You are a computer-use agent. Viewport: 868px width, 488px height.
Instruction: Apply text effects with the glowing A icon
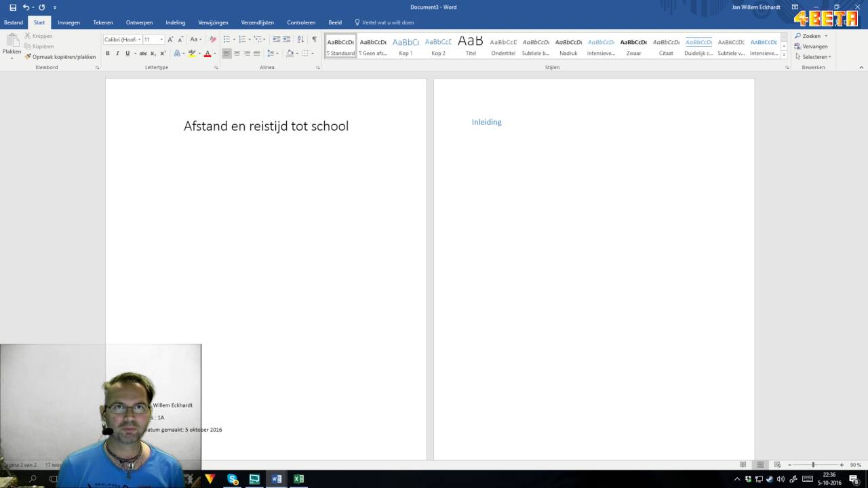click(x=177, y=54)
